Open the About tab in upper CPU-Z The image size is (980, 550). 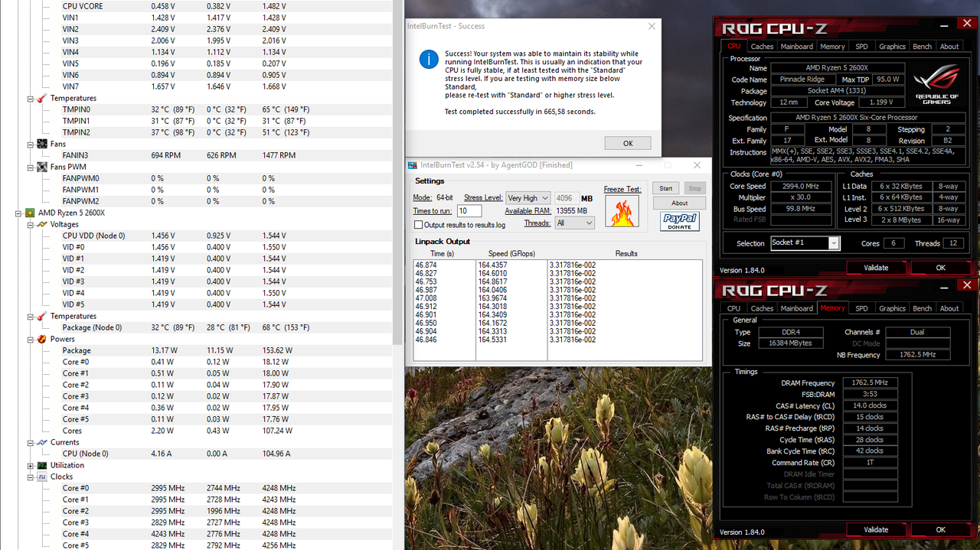pos(949,47)
